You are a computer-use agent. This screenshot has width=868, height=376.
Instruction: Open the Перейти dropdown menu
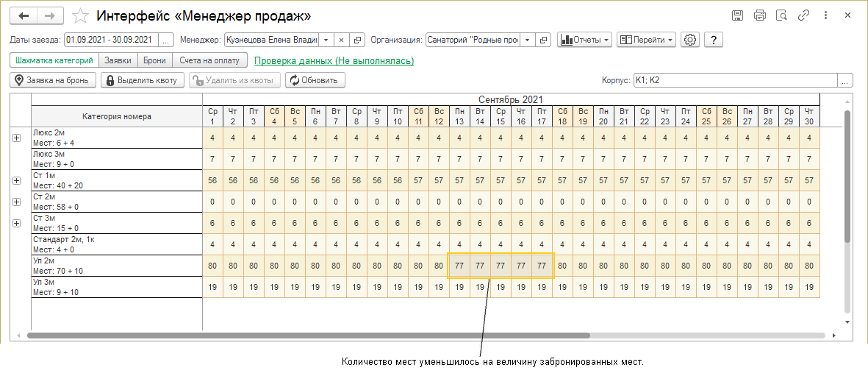(x=646, y=40)
